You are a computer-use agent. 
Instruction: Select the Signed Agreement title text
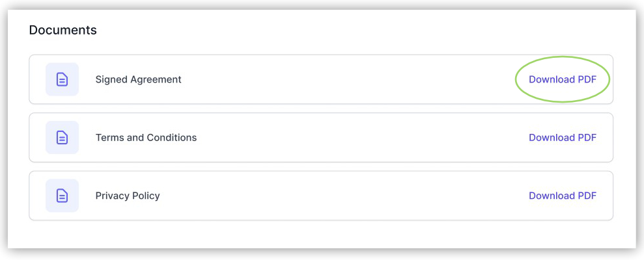coord(138,80)
